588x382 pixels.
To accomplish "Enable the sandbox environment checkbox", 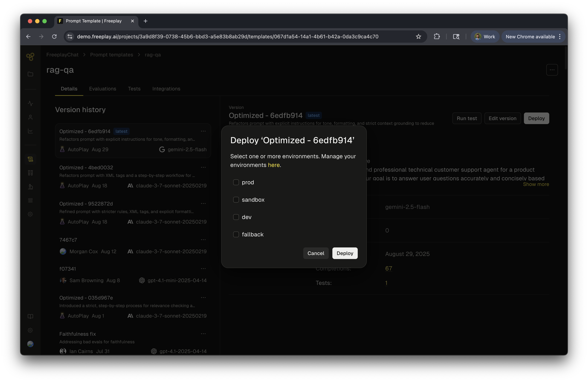I will [236, 200].
